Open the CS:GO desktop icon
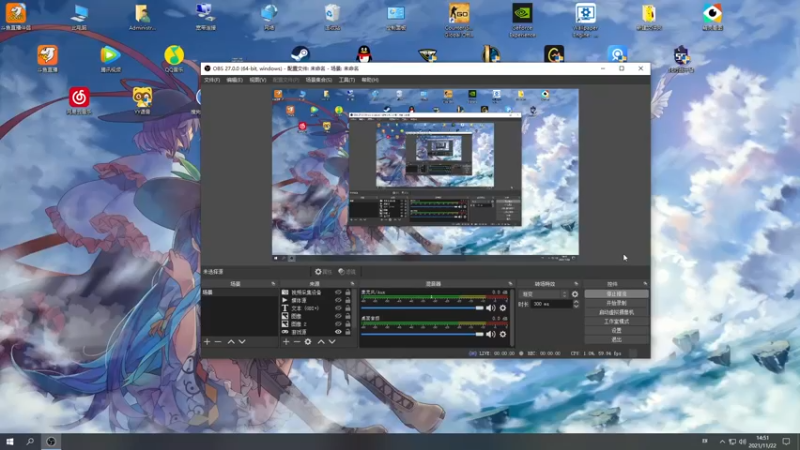 pos(459,14)
